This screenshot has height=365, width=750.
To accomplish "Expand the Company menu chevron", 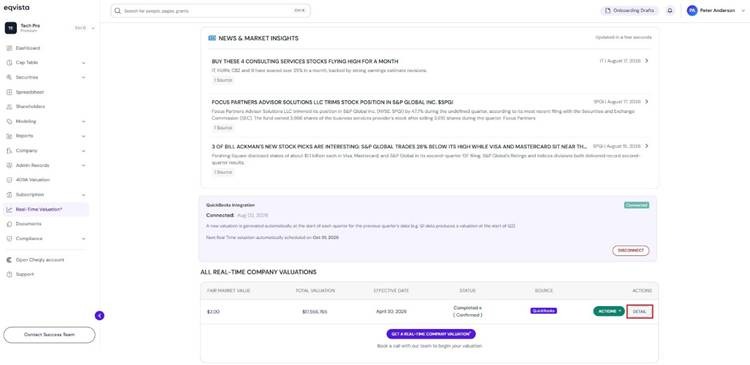I will click(x=84, y=151).
